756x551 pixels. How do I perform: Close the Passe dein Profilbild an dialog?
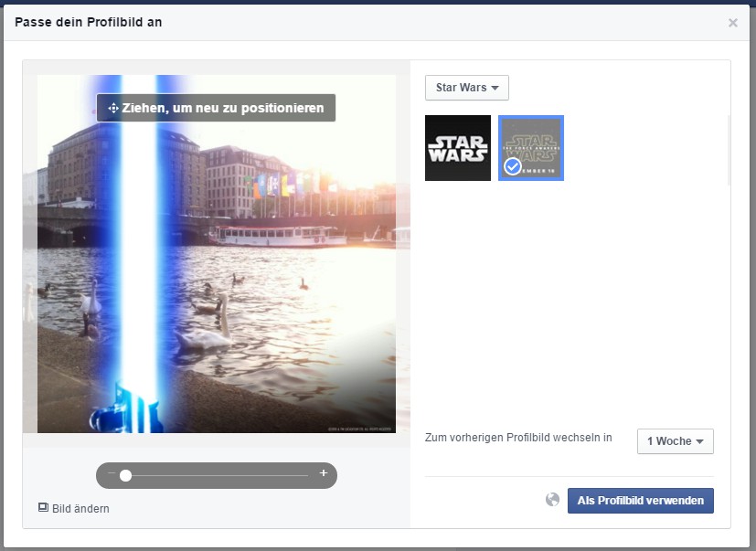[732, 23]
